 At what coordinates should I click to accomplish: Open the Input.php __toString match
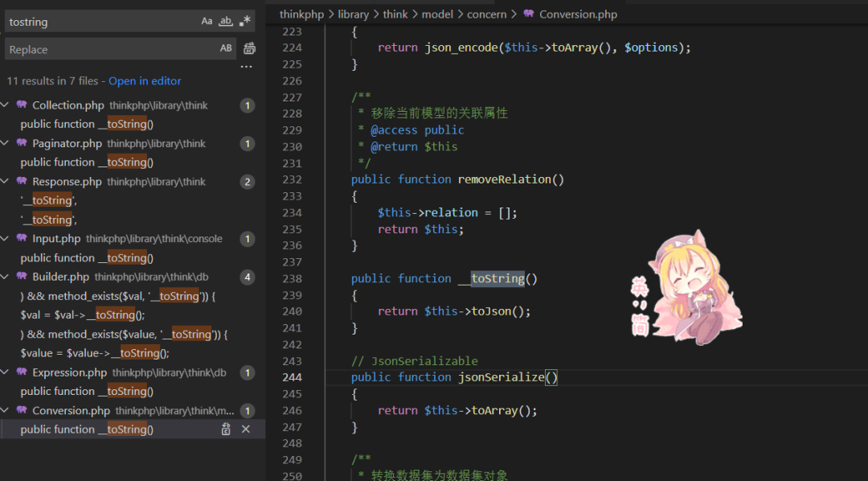87,257
